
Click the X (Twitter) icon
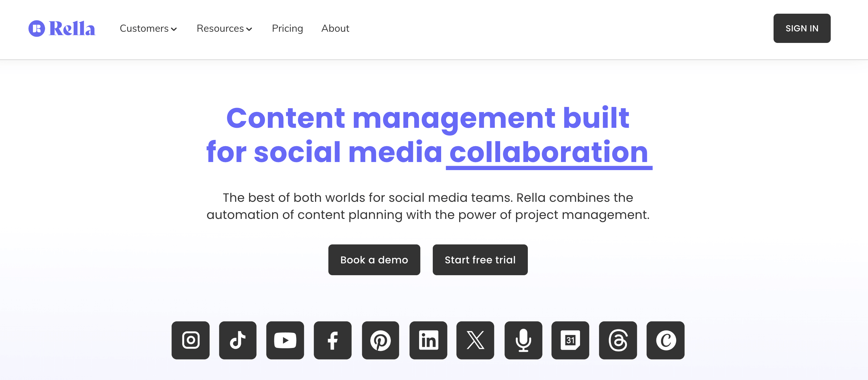[475, 340]
